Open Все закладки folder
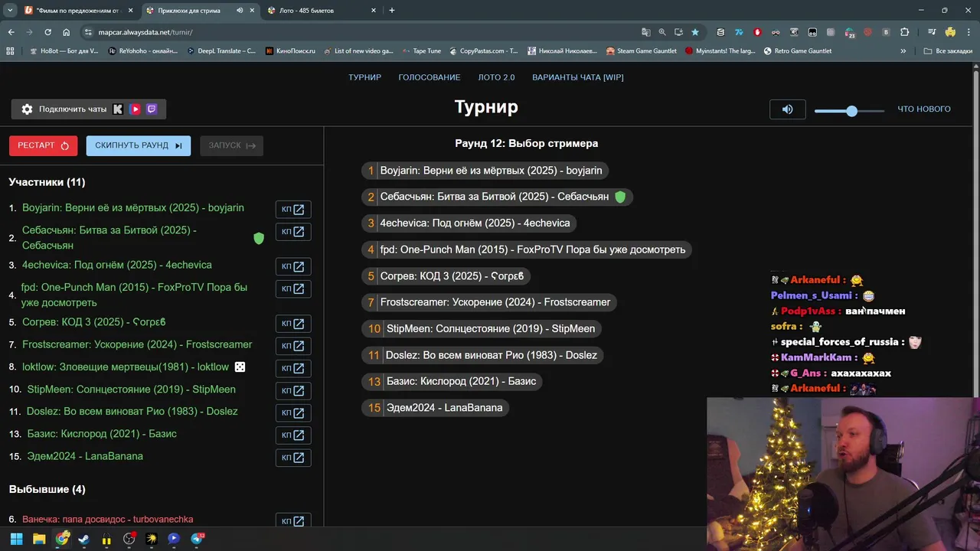 click(x=948, y=51)
